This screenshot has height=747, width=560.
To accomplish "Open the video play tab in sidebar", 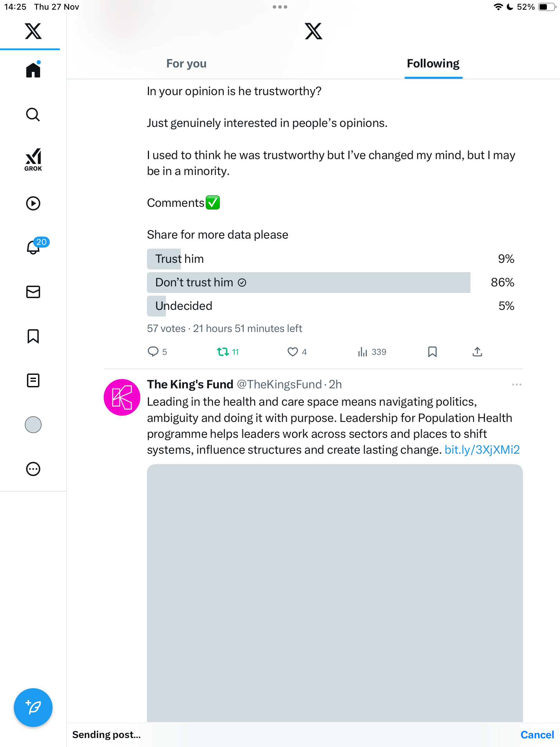I will point(33,203).
